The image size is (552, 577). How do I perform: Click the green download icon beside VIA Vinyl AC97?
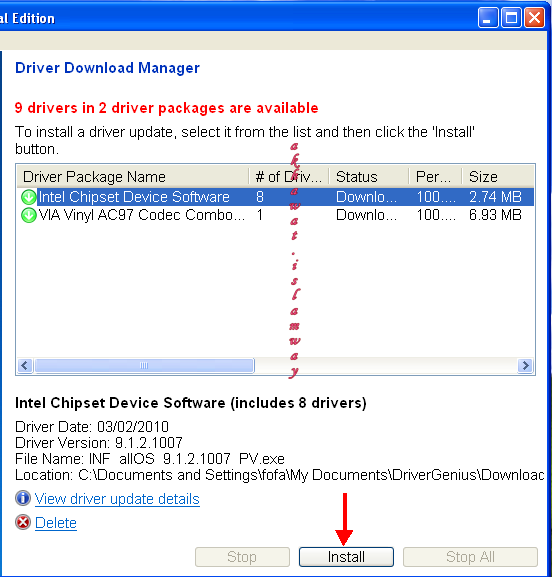pyautogui.click(x=28, y=215)
